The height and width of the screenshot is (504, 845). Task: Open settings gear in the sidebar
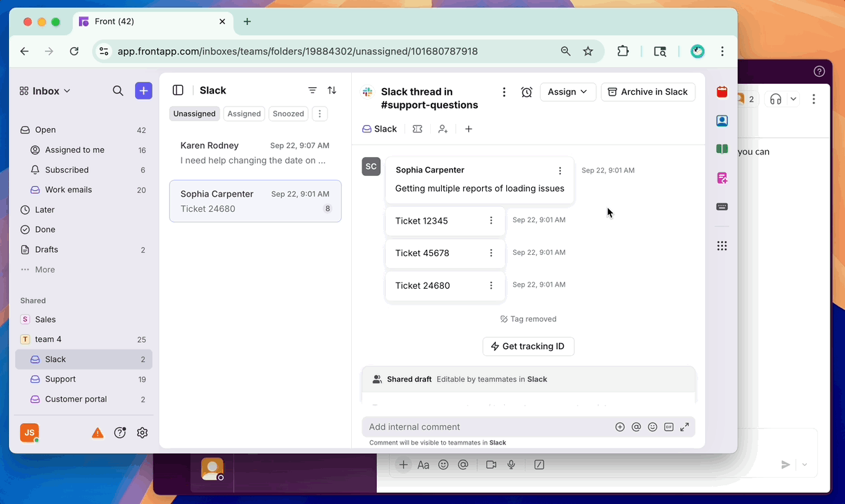point(142,433)
